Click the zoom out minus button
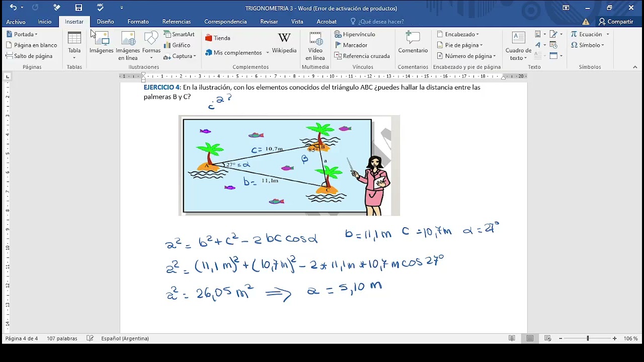 (560, 338)
